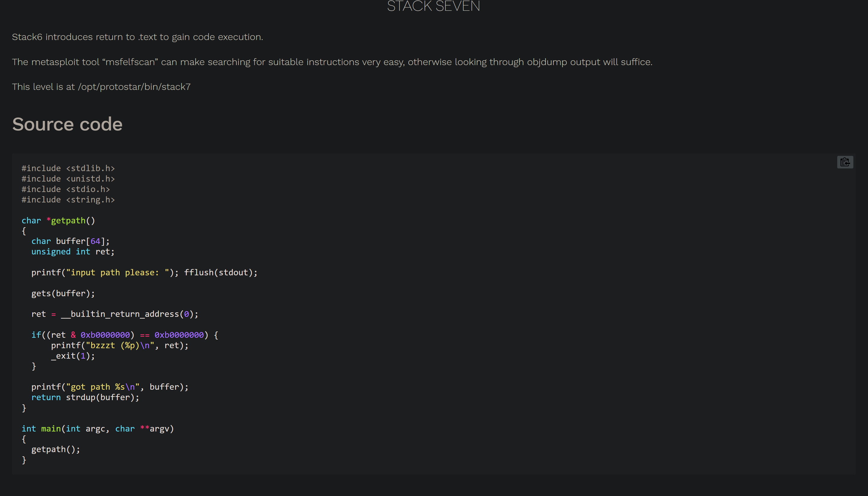Click the '_exit(1);' line
868x496 pixels.
(x=73, y=356)
